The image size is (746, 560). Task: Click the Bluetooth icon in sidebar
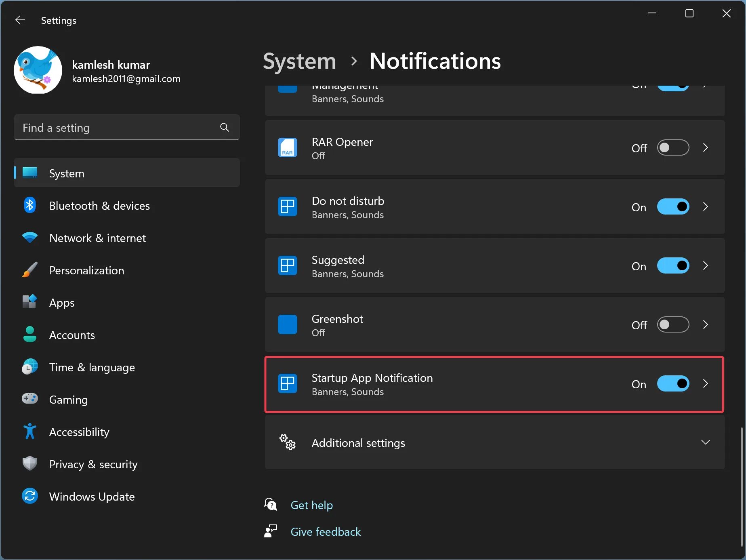30,206
